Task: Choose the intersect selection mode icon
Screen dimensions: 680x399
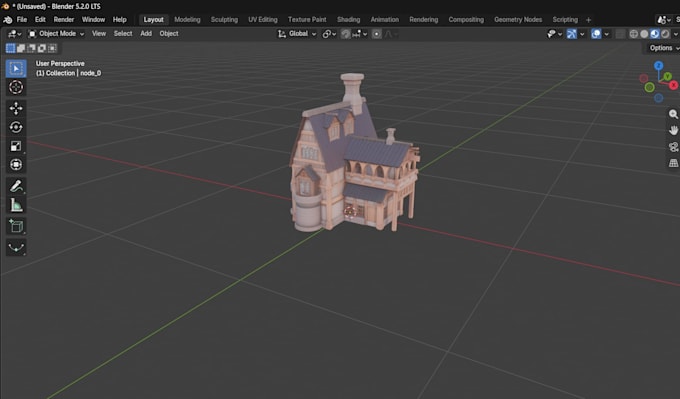Action: (x=52, y=48)
